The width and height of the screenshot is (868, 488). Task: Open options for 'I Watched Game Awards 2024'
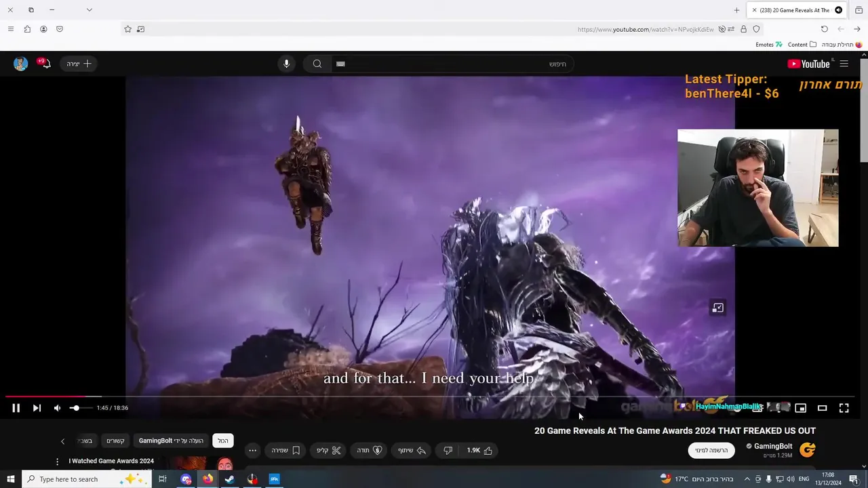pos(57,462)
